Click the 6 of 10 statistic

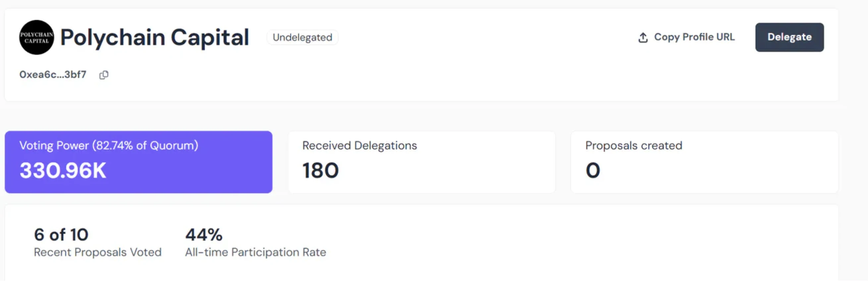[61, 235]
